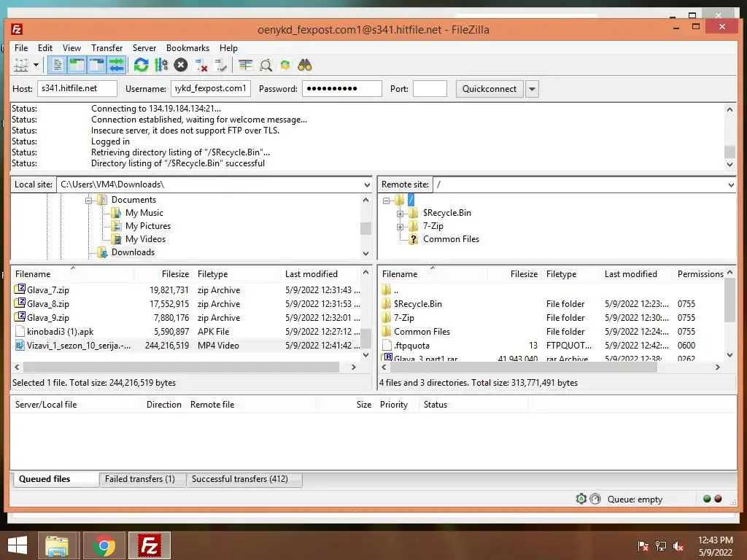The height and width of the screenshot is (560, 747).
Task: Open the Server menu
Action: coord(144,48)
